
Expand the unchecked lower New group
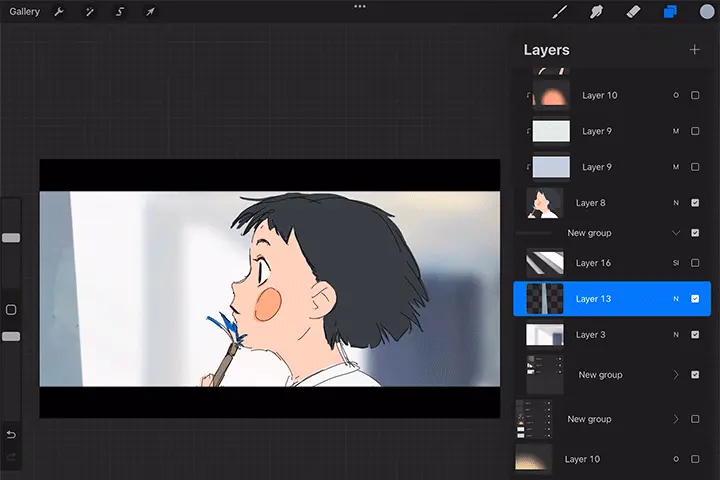[676, 419]
